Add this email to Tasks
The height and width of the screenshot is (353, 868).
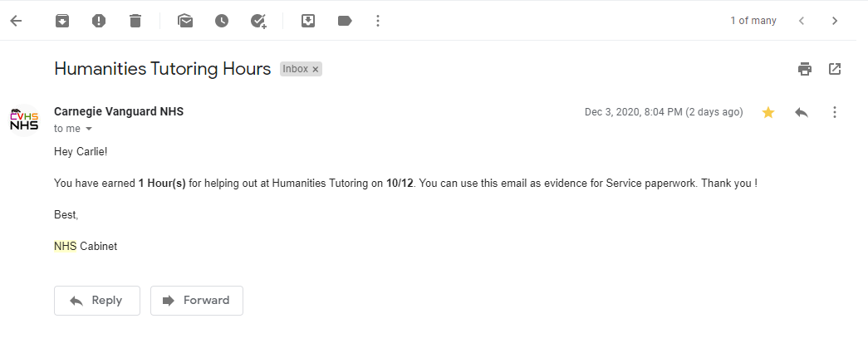coord(258,21)
